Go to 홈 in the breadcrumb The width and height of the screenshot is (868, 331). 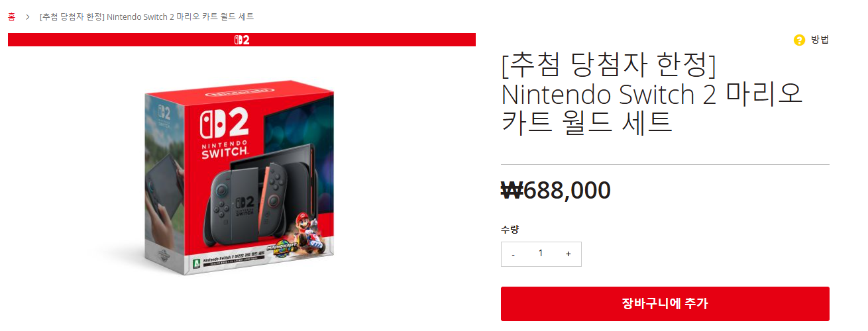(12, 17)
